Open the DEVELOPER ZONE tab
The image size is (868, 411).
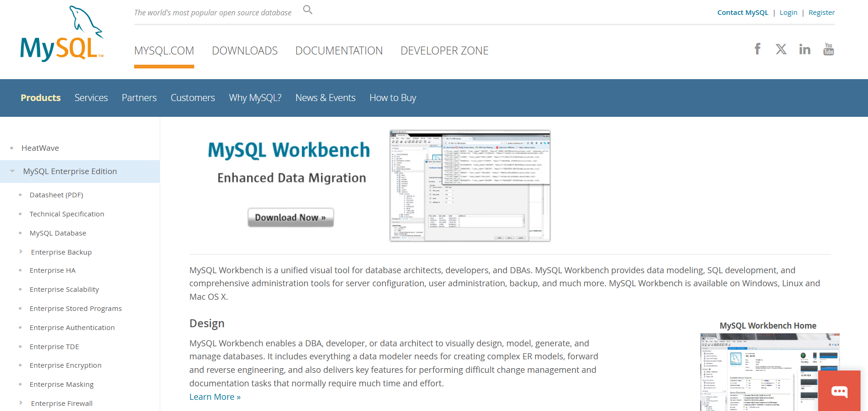point(444,51)
